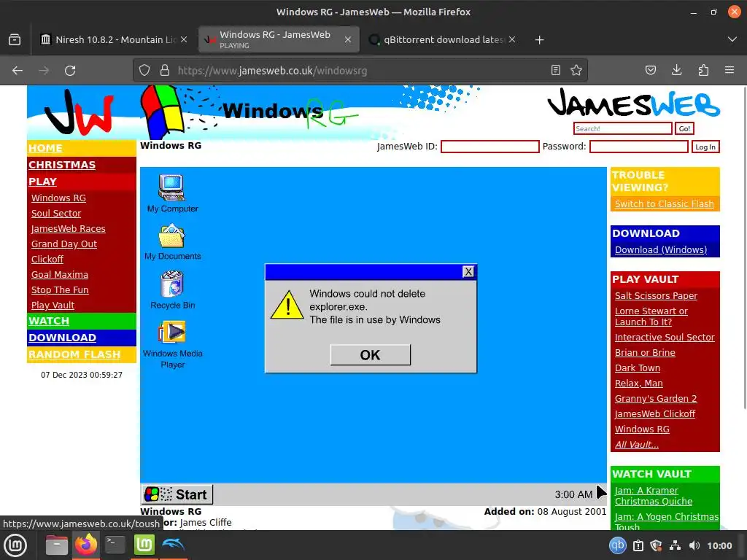747x560 pixels.
Task: Click the Windows RG Start button
Action: click(x=177, y=494)
